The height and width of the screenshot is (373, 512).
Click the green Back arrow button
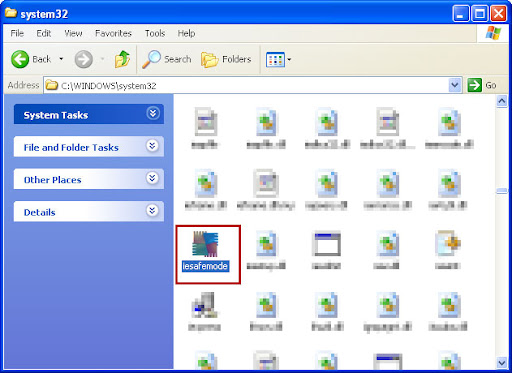(x=20, y=59)
